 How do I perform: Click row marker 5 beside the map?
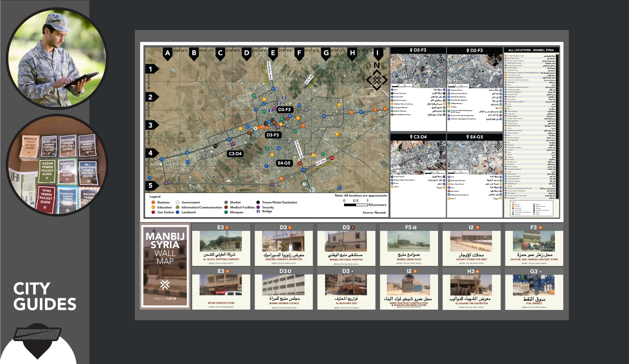click(152, 186)
